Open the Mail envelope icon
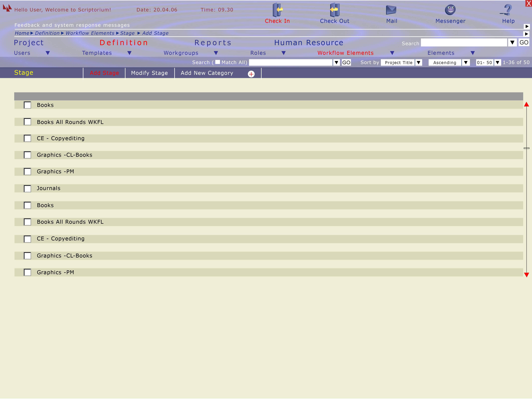532x399 pixels. 391,10
